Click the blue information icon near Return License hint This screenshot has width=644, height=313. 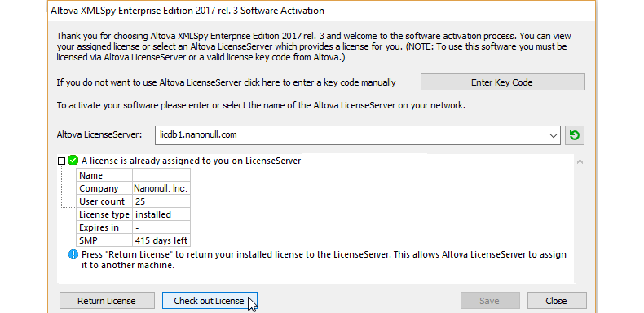[x=73, y=254]
